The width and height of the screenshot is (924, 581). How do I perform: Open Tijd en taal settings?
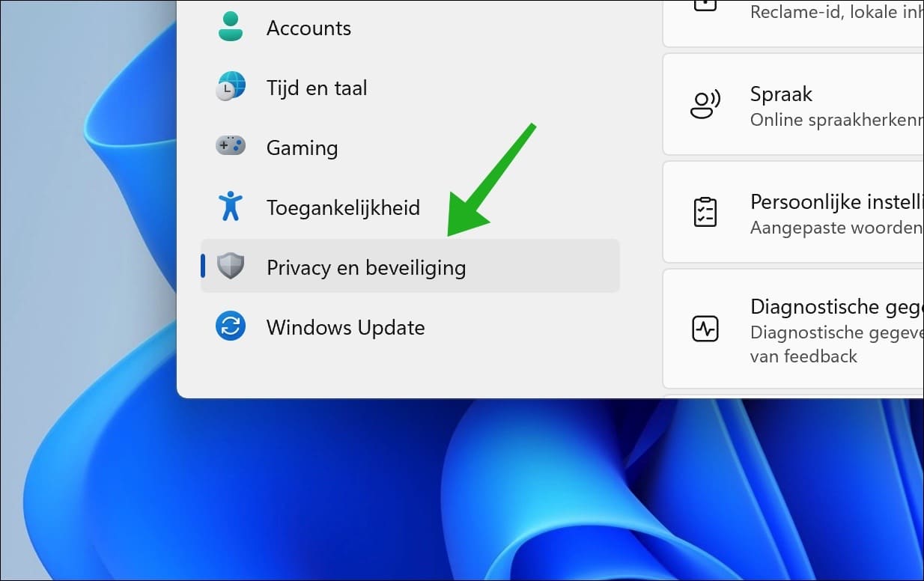coord(410,88)
